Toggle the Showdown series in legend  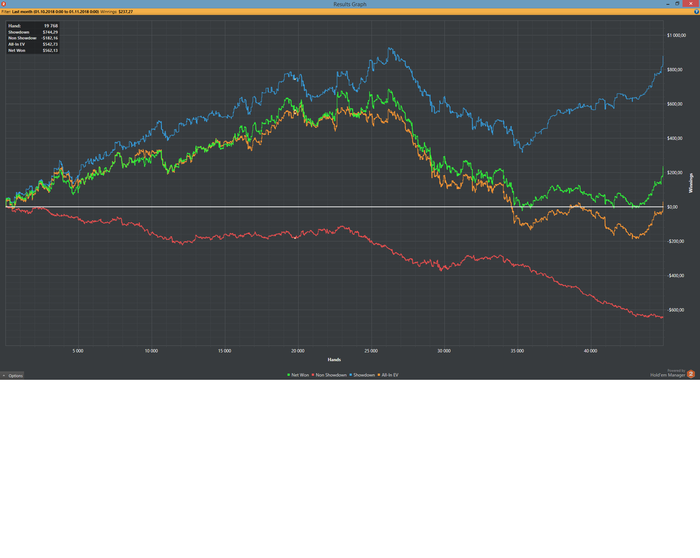(x=362, y=375)
